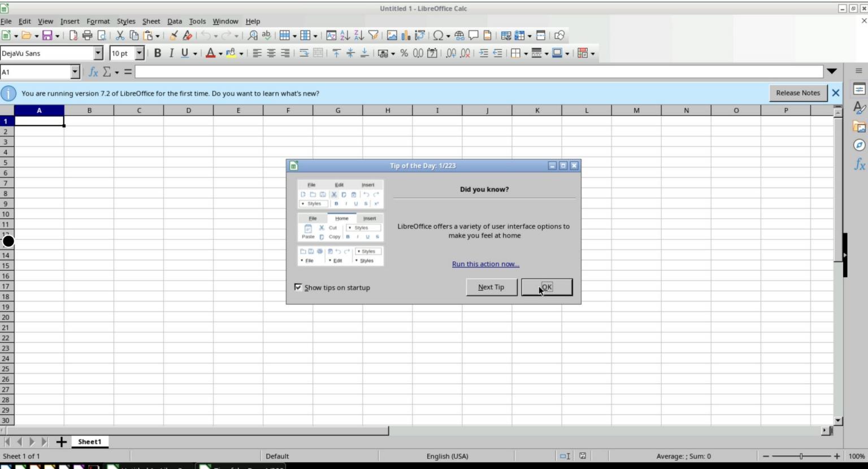The width and height of the screenshot is (868, 469).
Task: Click the Next Tip button
Action: (491, 287)
